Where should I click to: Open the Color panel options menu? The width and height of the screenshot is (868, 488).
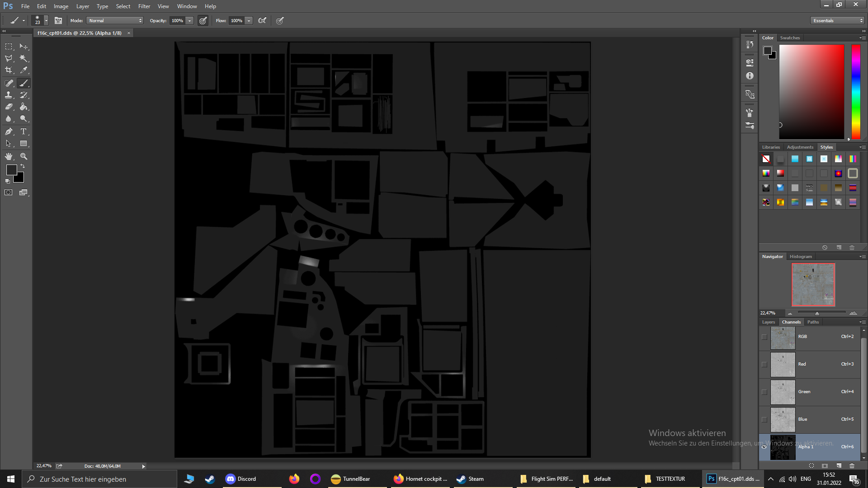tap(863, 38)
